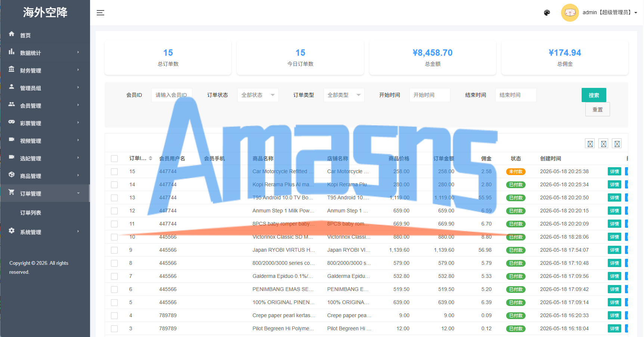Click the 订单管理 shopping cart icon
The width and height of the screenshot is (644, 337).
(12, 192)
